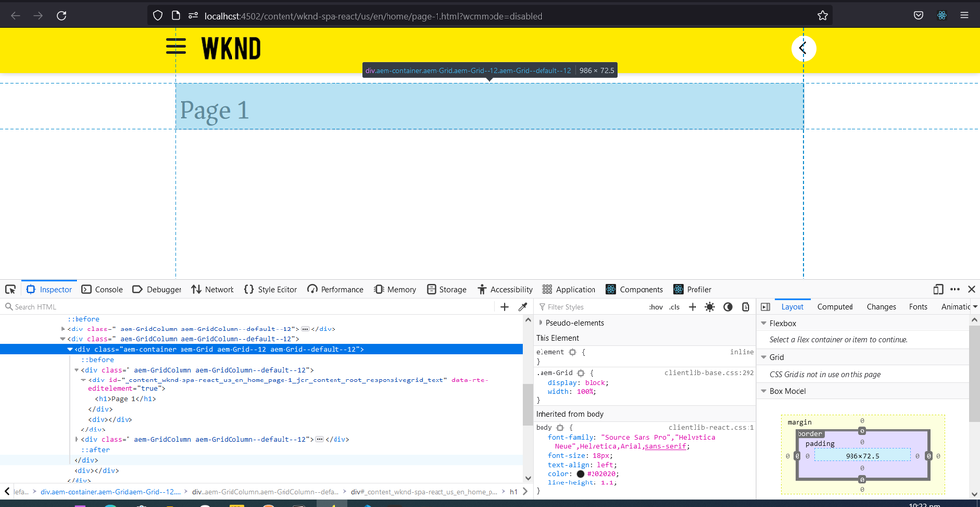Viewport: 980px width, 507px height.
Task: Toggle light color scheme simulation
Action: pyautogui.click(x=709, y=307)
